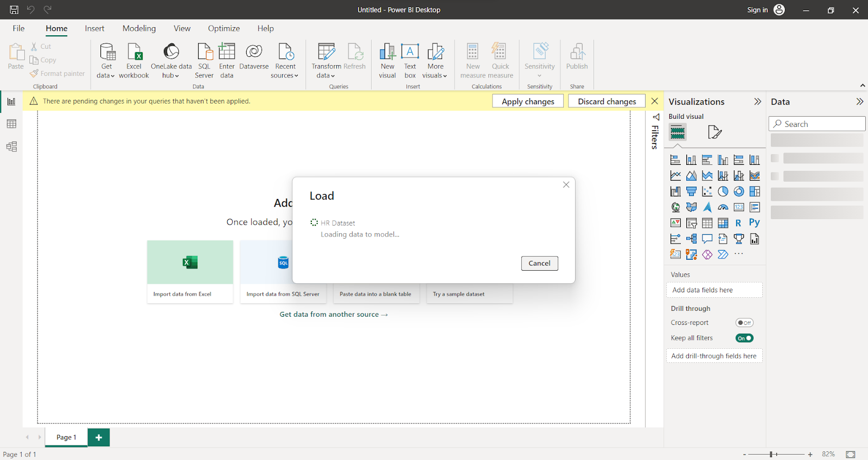Switch to Table view in left sidebar
Viewport: 868px width, 460px height.
[x=11, y=124]
